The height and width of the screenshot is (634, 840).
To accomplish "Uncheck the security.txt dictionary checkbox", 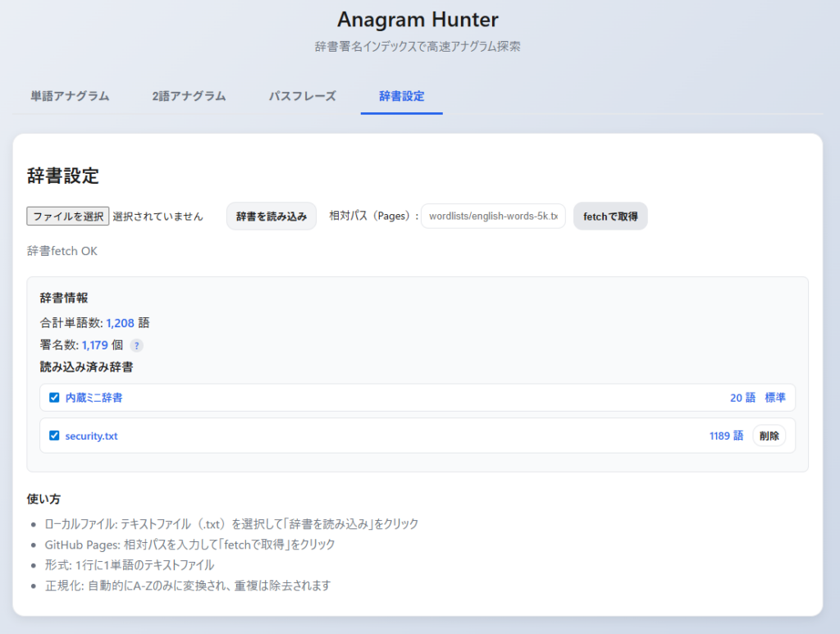I will [x=54, y=436].
